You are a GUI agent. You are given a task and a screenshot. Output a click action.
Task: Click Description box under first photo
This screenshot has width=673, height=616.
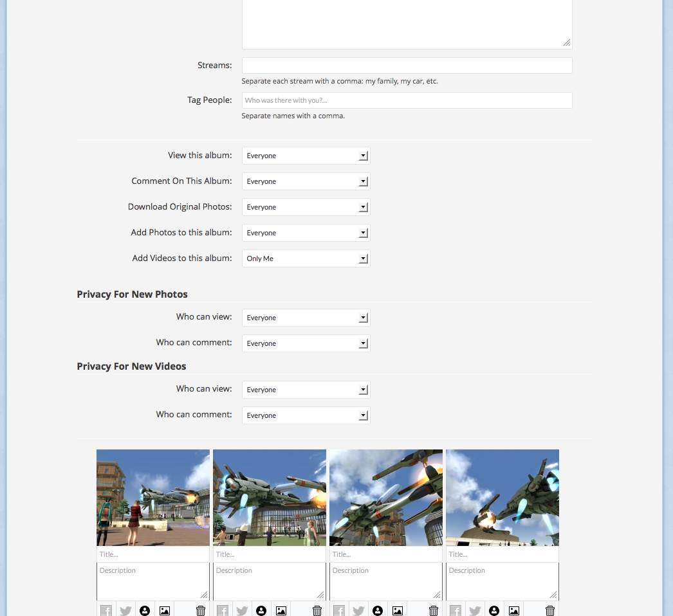(x=153, y=582)
